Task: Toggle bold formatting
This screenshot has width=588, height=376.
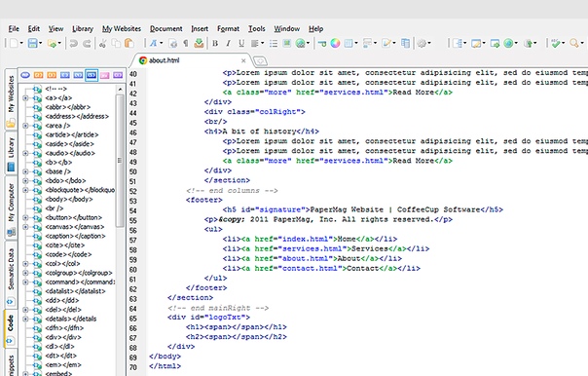Action: coord(215,44)
